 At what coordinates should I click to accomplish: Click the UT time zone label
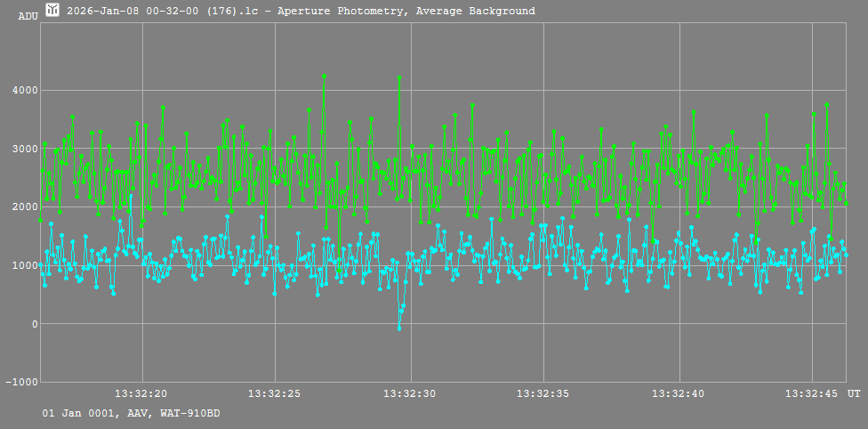pos(853,393)
